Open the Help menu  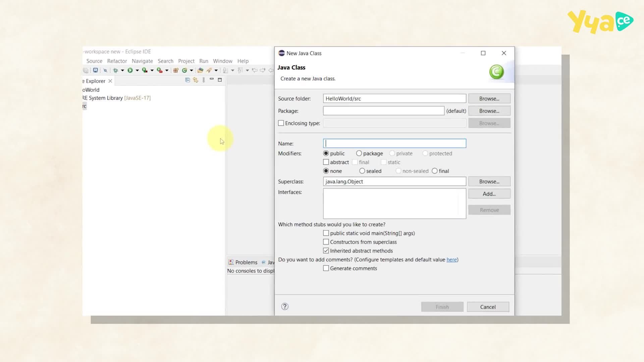click(243, 61)
